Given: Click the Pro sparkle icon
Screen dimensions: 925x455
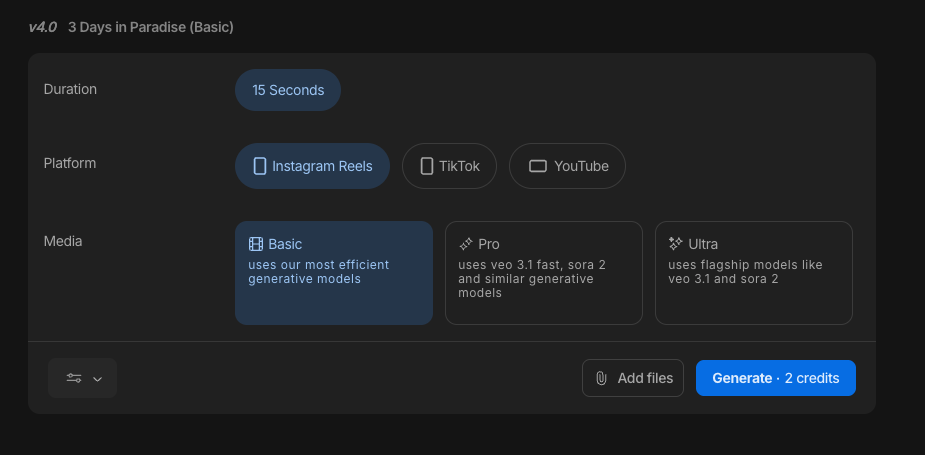Looking at the screenshot, I should pos(466,244).
